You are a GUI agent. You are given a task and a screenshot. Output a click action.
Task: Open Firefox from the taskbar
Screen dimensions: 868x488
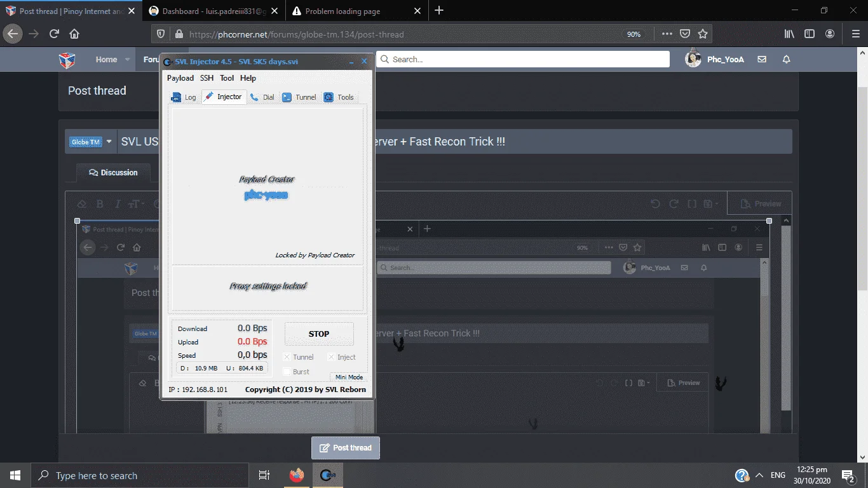[x=296, y=475]
